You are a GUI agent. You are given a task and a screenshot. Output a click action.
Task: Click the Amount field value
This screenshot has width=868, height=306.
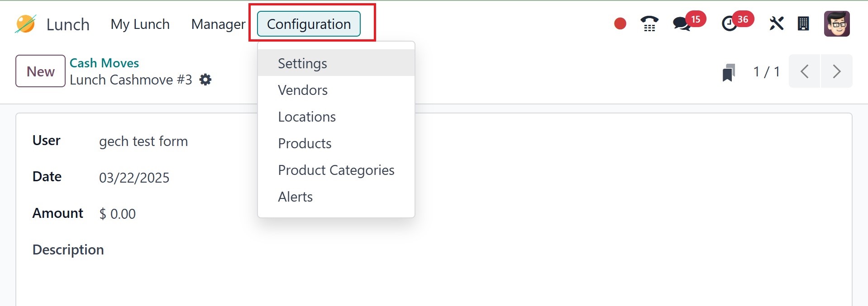(x=118, y=214)
